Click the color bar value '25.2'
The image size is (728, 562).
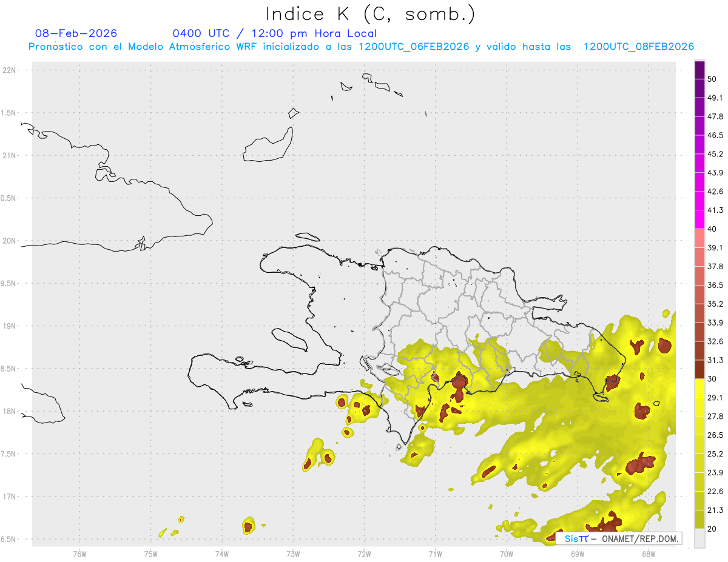point(715,453)
